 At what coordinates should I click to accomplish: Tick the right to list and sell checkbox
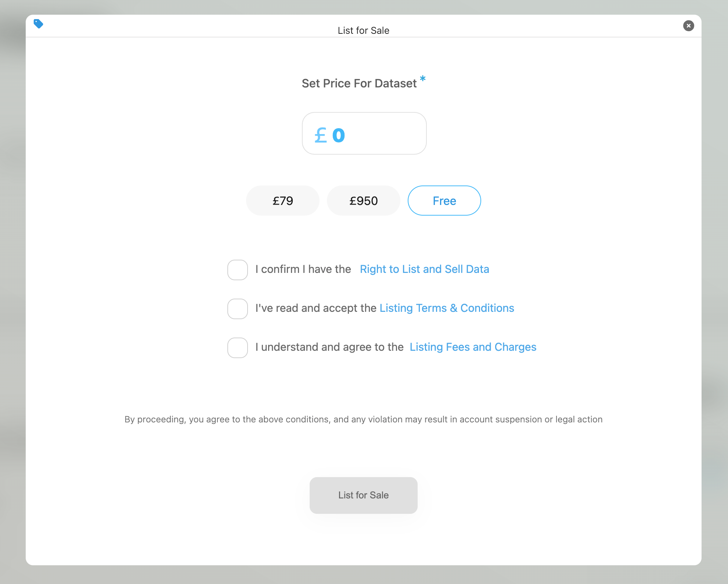[237, 270]
